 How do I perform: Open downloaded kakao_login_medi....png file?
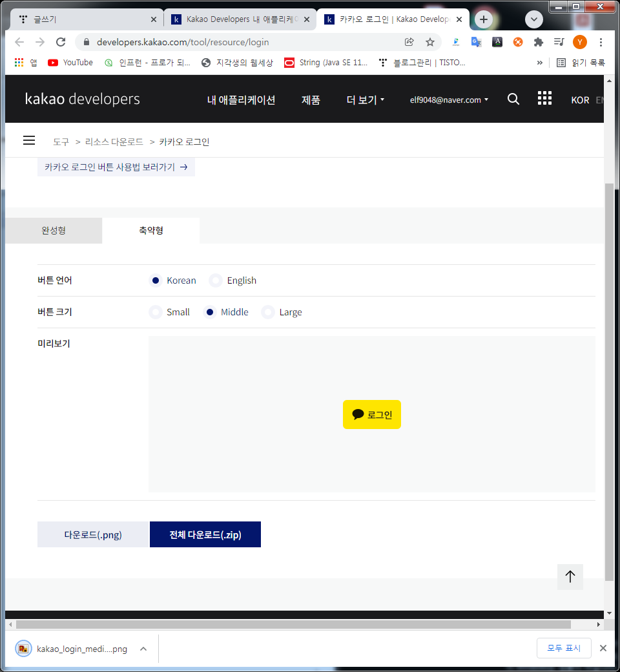click(71, 649)
